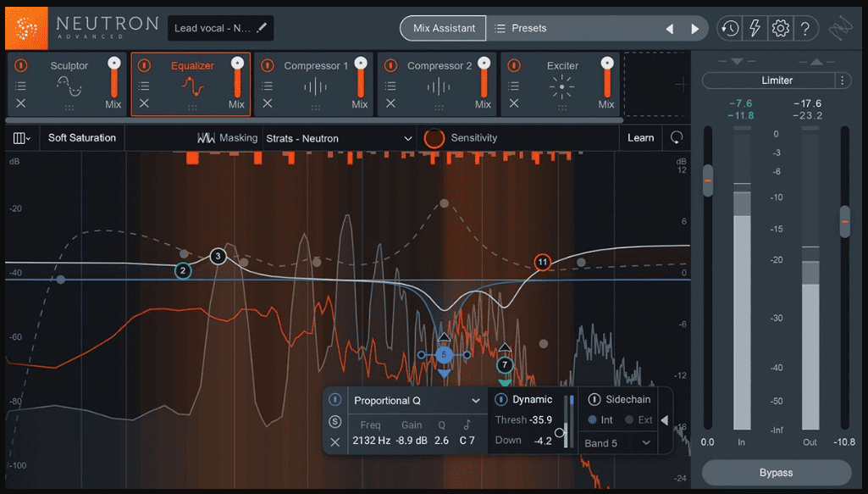Toggle the Dynamic mode power
Screen dimensions: 868x494
tap(500, 399)
